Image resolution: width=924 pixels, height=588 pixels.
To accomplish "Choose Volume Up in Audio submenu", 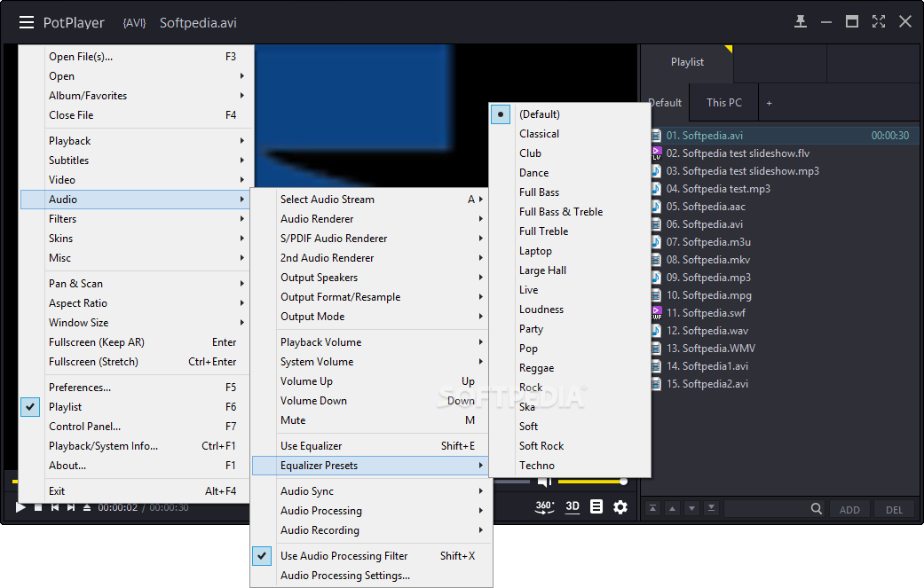I will (x=372, y=381).
